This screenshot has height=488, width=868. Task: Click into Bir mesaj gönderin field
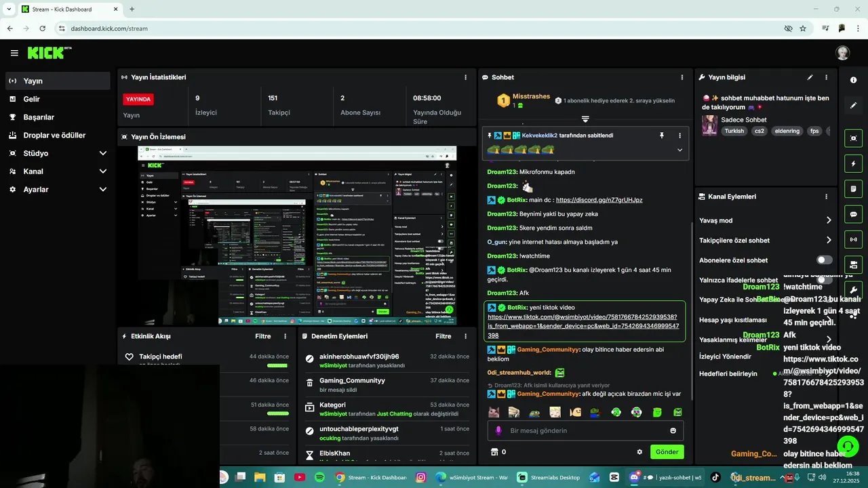[x=585, y=430]
